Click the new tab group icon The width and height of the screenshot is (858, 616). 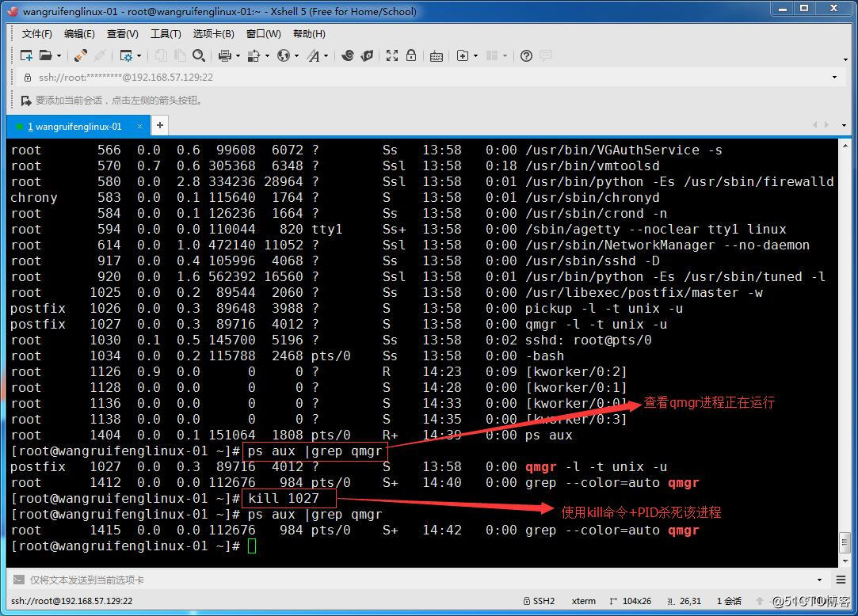[x=463, y=55]
